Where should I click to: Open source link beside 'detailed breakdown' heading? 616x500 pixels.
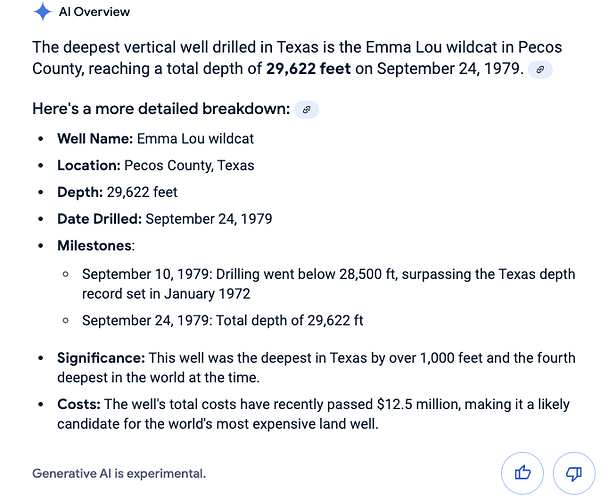(306, 110)
